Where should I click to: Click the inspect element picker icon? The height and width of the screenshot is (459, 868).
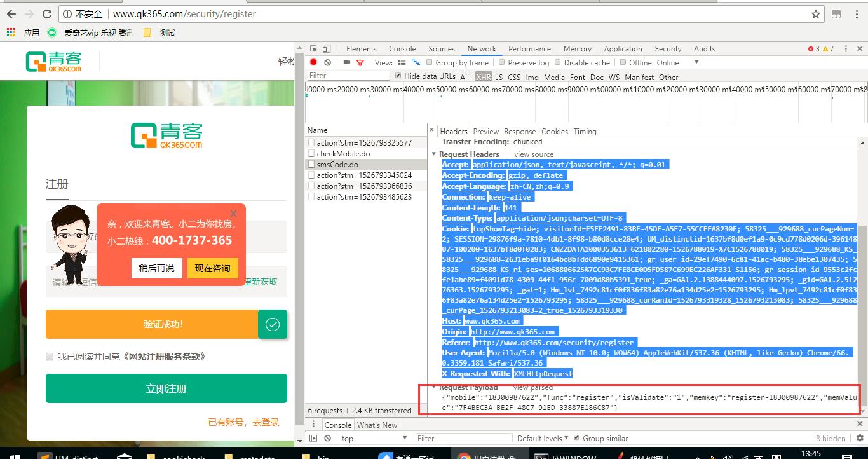tap(313, 49)
